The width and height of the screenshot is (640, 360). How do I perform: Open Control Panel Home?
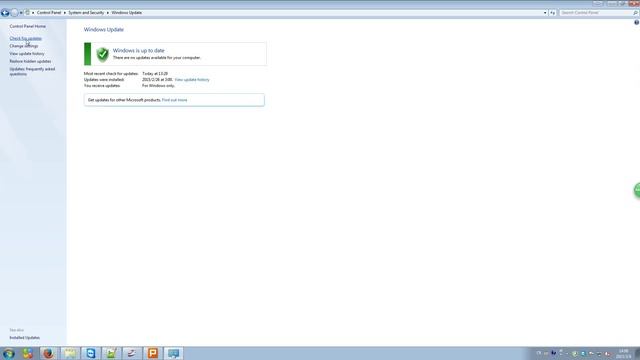(27, 26)
